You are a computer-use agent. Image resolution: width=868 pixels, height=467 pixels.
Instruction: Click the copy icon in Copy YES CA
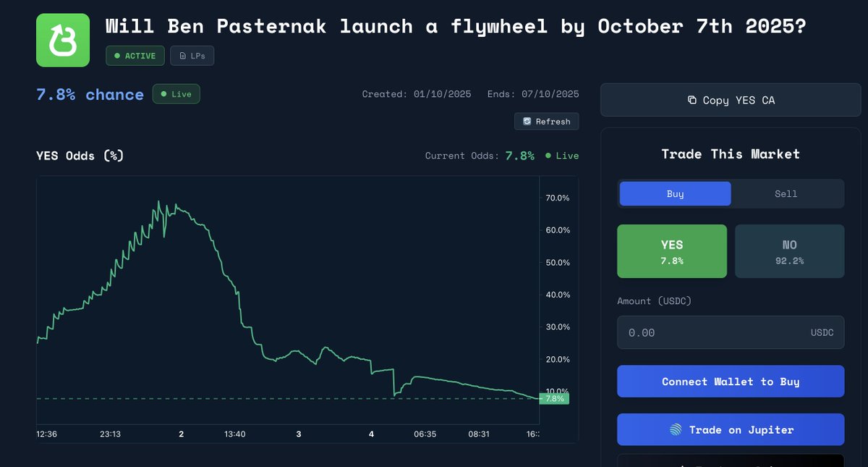coord(692,101)
